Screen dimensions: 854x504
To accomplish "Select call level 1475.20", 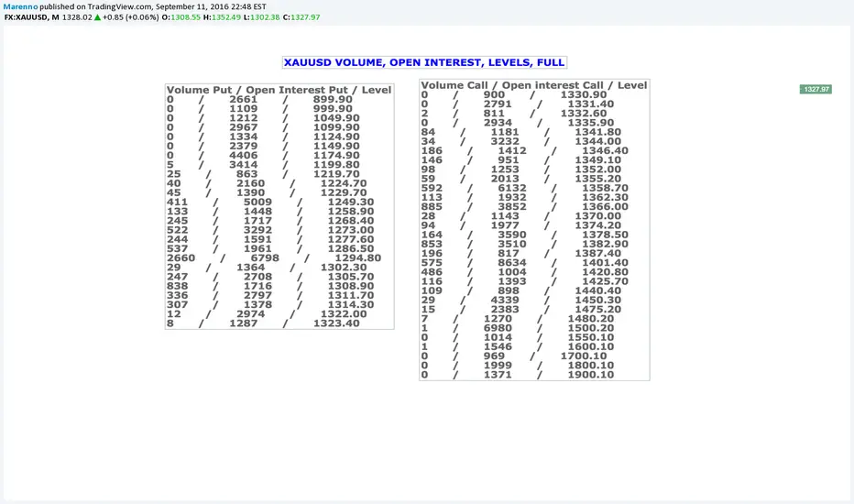I will [x=598, y=310].
